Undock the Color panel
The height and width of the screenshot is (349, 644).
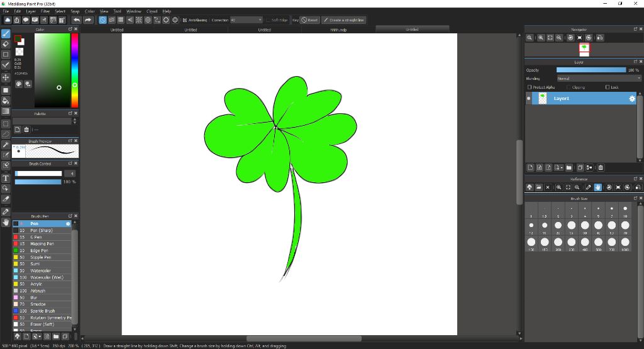tap(70, 29)
